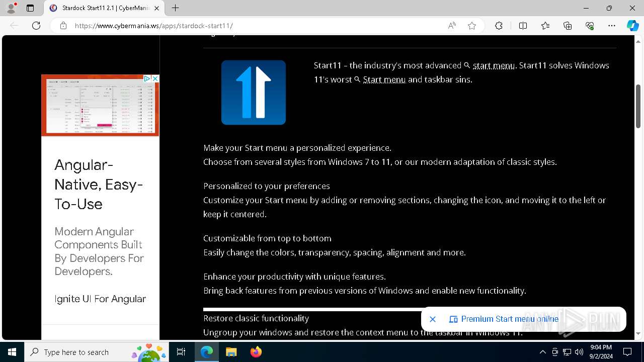Select the 'Enhance your productivity with unique features.' text

point(294,277)
